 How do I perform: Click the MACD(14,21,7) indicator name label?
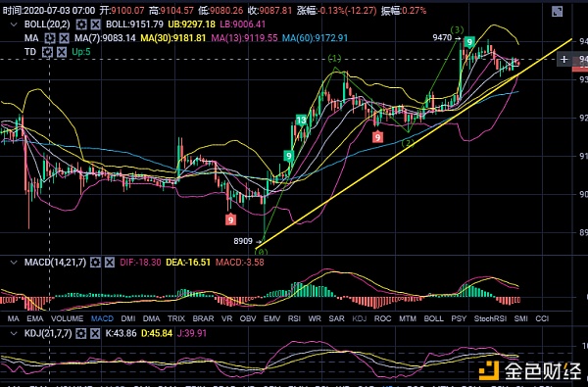55,263
